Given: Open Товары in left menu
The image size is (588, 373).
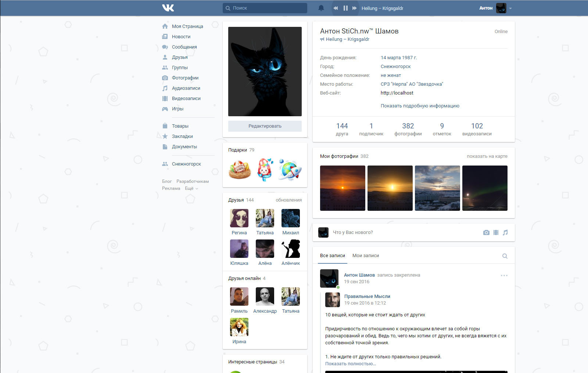Looking at the screenshot, I should pos(180,126).
